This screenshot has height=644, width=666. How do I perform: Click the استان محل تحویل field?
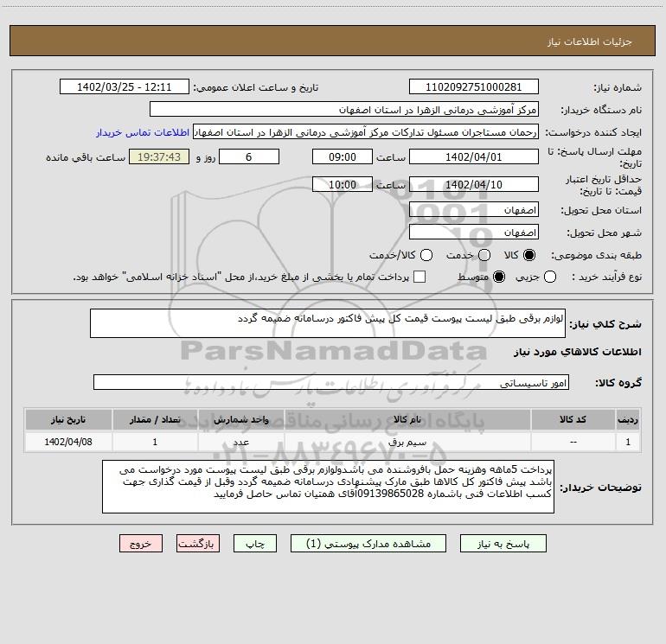pos(474,210)
